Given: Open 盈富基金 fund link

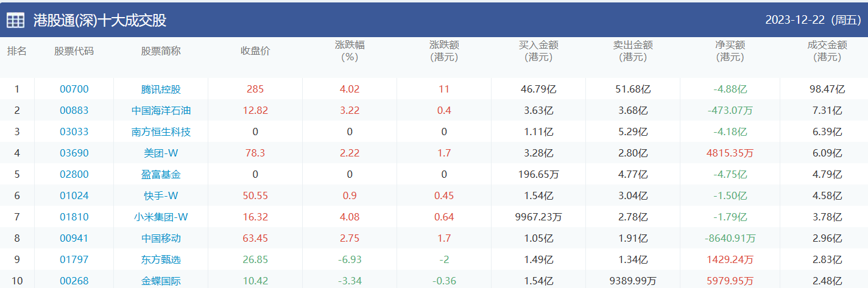Looking at the screenshot, I should pyautogui.click(x=161, y=174).
